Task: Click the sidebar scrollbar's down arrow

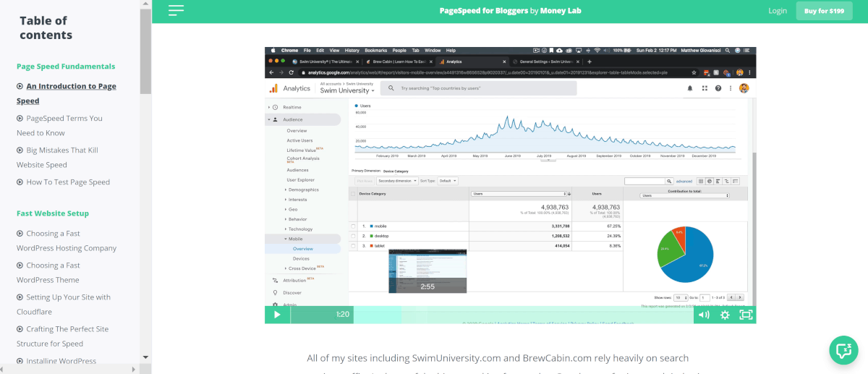Action: tap(145, 357)
